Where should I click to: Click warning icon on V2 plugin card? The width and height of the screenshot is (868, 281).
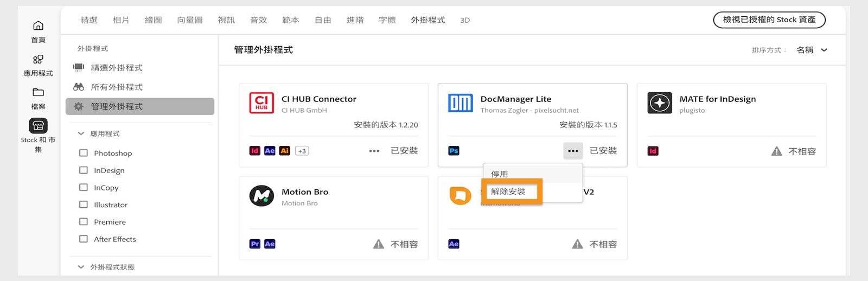coord(578,244)
